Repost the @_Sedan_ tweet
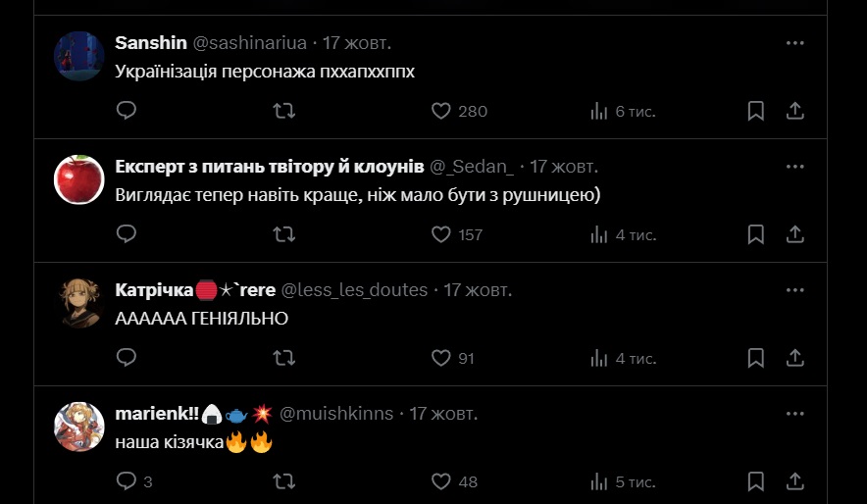Image resolution: width=867 pixels, height=504 pixels. (283, 234)
